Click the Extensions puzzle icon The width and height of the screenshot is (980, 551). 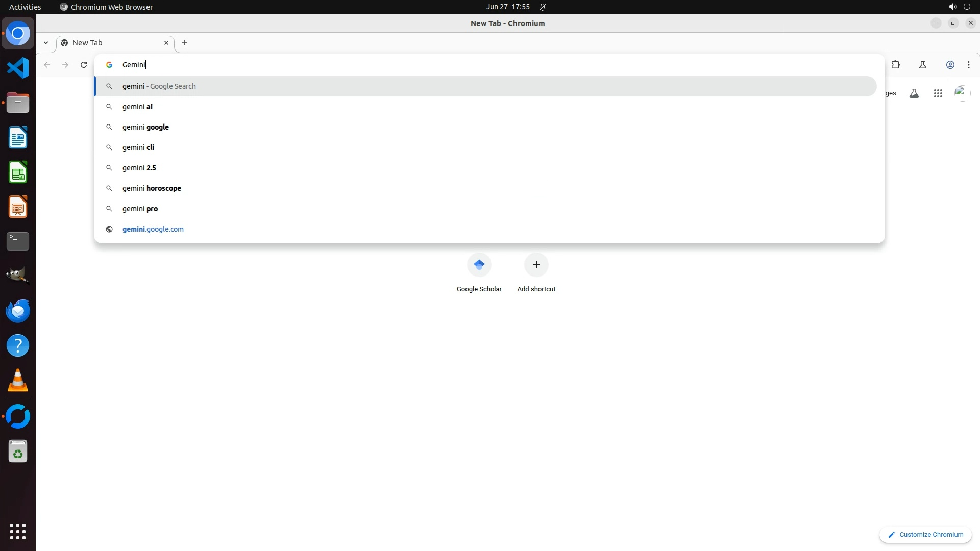click(895, 65)
